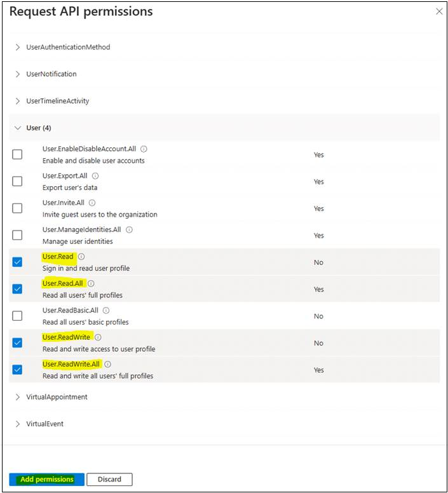Screen dimensions: 448x493
Task: Tick the User.Invite.All checkbox
Action: click(17, 208)
